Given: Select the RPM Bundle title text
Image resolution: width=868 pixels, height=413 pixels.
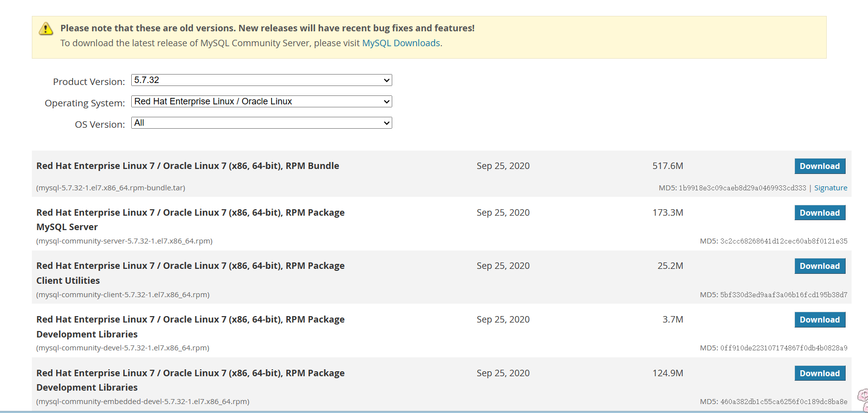Looking at the screenshot, I should pos(188,166).
